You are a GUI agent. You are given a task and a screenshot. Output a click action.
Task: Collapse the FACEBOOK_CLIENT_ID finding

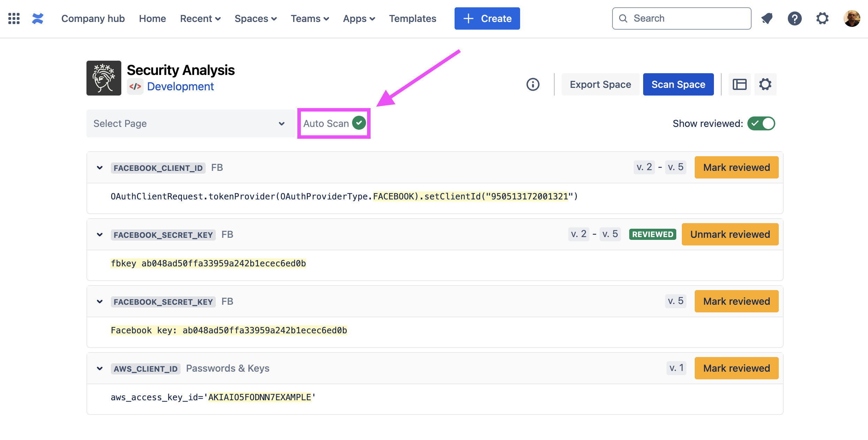(x=100, y=168)
